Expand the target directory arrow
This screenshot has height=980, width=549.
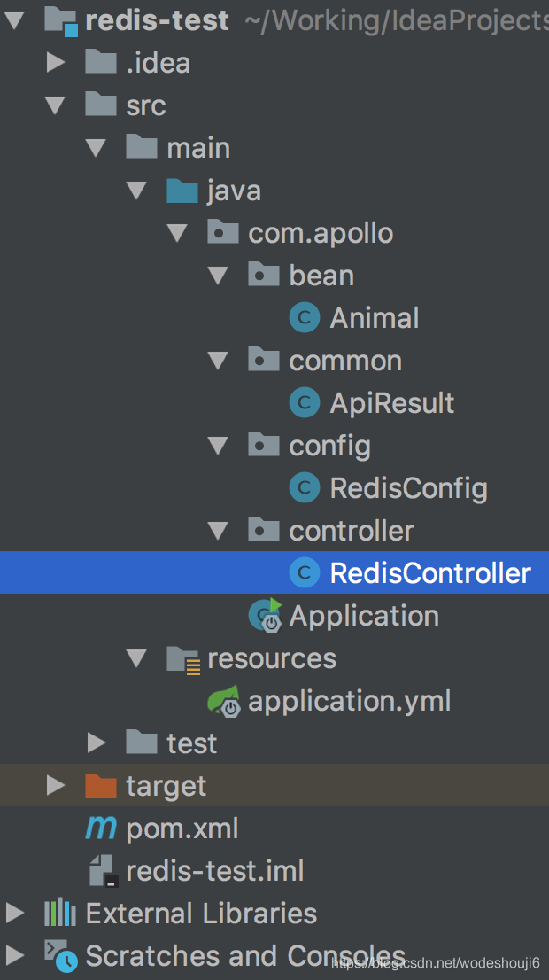tap(56, 786)
